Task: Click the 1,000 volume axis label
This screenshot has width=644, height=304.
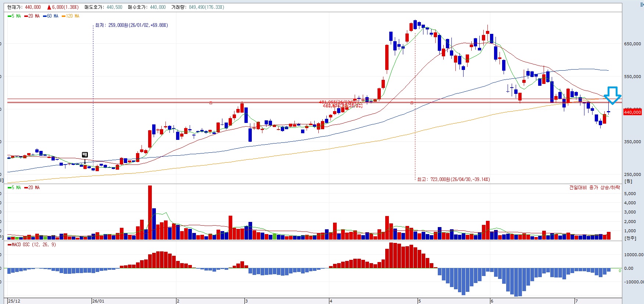Action: click(x=630, y=231)
